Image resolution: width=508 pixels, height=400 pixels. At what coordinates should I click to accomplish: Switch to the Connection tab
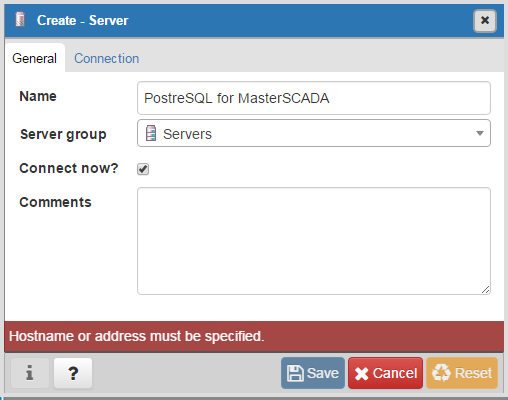106,58
